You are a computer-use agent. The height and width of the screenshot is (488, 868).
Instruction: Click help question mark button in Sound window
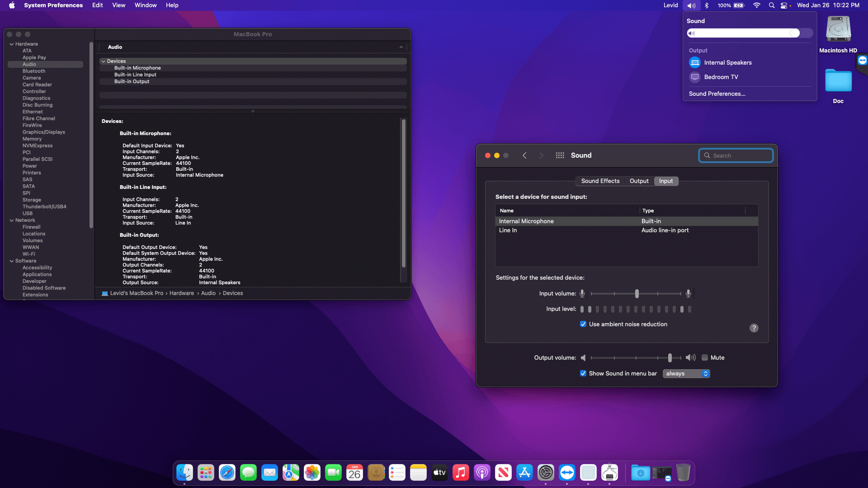pos(754,328)
